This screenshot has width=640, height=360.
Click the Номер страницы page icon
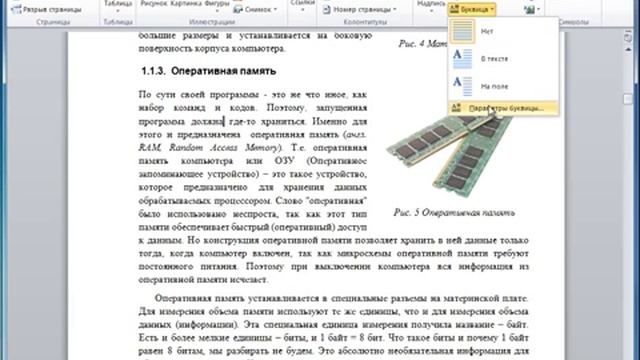[x=327, y=9]
